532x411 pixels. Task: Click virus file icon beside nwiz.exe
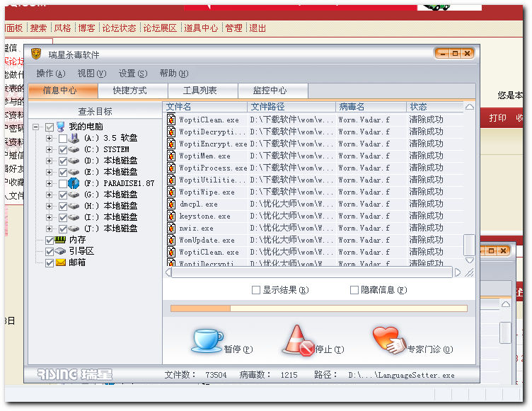[x=171, y=228]
